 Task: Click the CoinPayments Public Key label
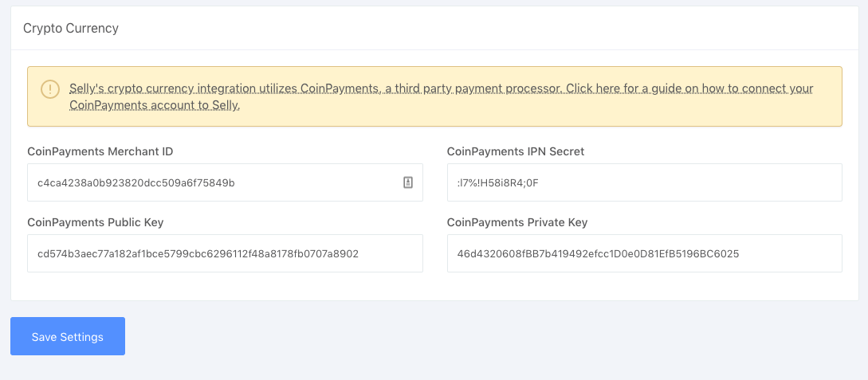[95, 222]
